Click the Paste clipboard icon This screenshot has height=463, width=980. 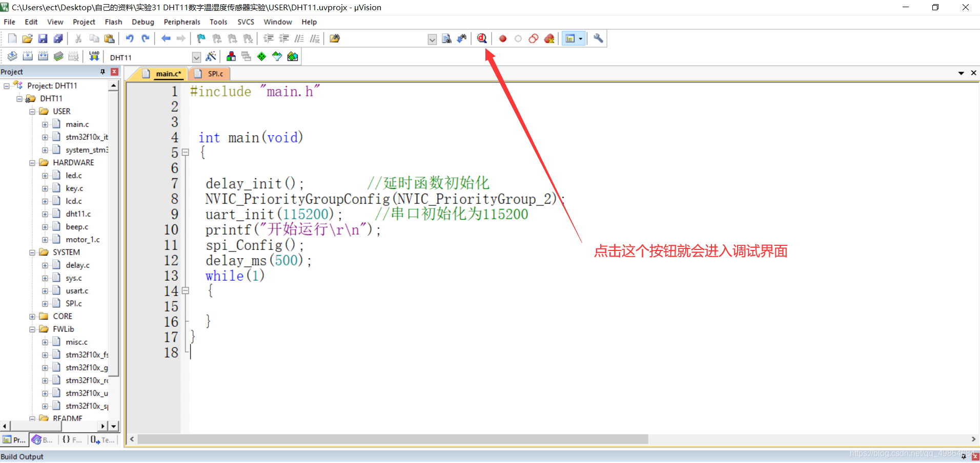click(109, 38)
